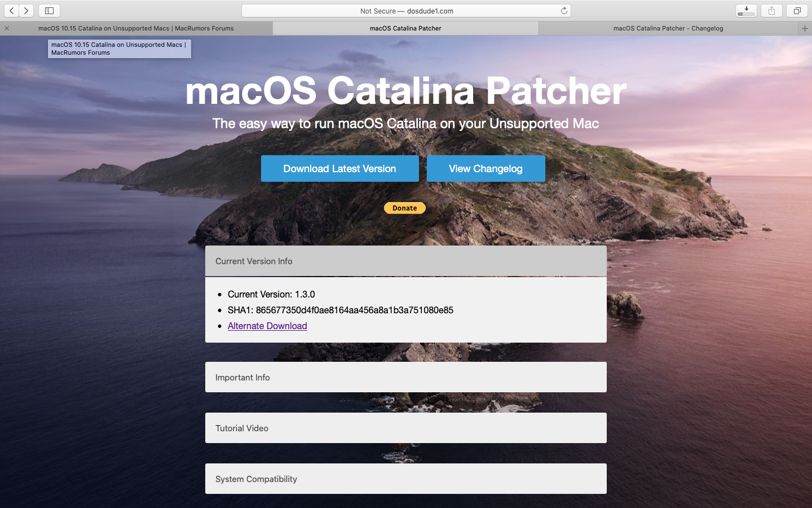Collapse the Current Version Info section
812x508 pixels.
click(406, 261)
